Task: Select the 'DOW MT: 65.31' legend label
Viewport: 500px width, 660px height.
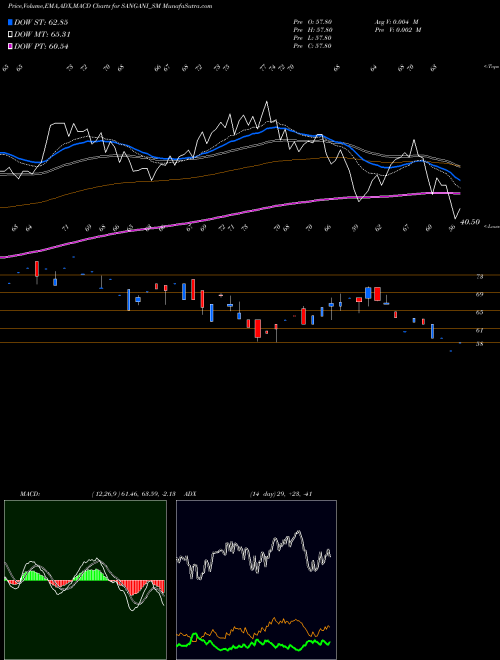Action: (x=42, y=35)
